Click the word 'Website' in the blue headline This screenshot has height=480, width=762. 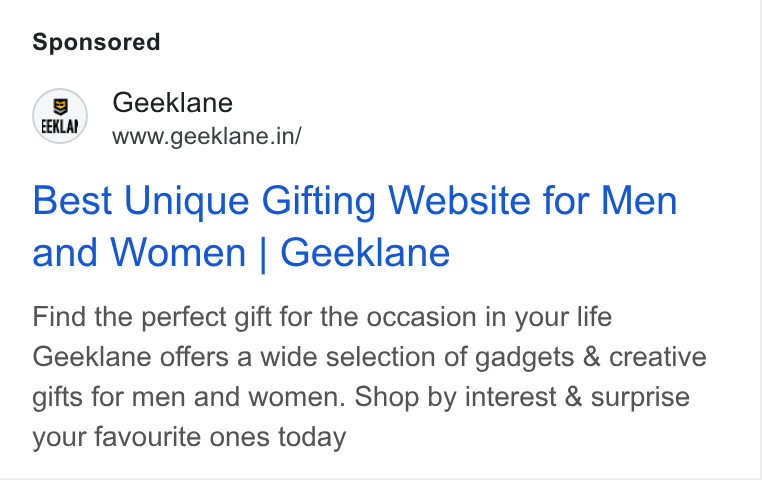coord(459,201)
